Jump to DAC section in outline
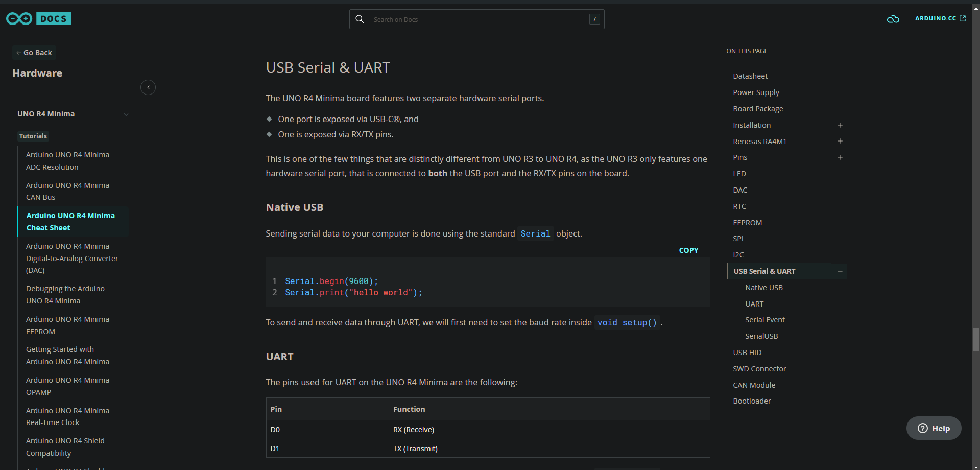Image resolution: width=980 pixels, height=470 pixels. click(740, 190)
